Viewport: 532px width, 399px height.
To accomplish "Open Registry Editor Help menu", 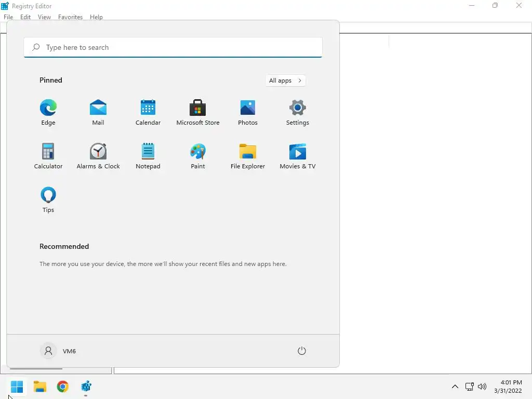I will tap(96, 17).
